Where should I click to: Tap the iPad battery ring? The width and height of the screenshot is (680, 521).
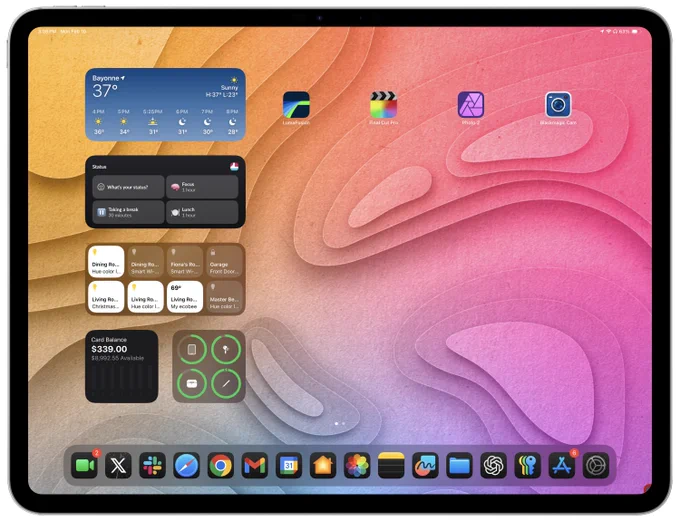[x=192, y=349]
